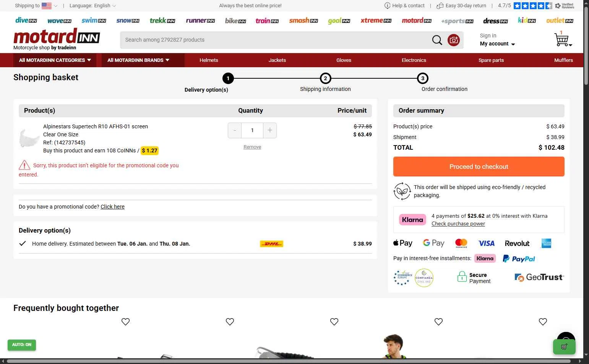The image size is (589, 364).
Task: Open the snowinn store logo link
Action: (128, 21)
